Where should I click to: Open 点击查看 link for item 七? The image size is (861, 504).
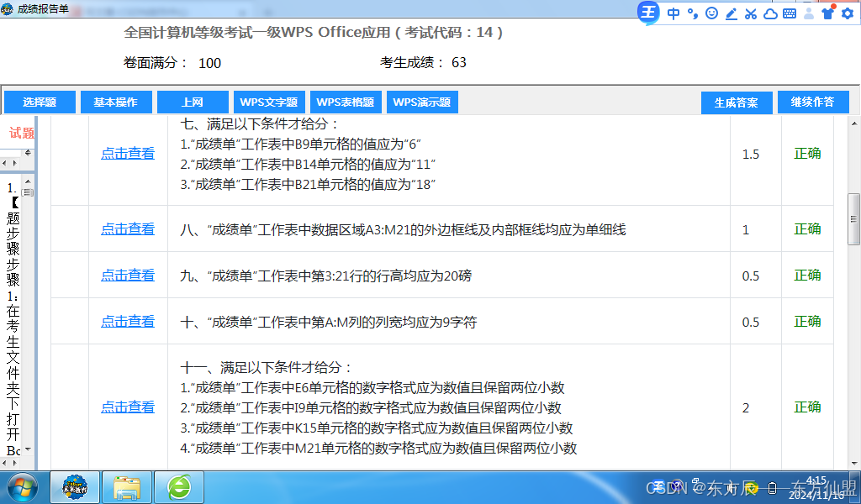[x=128, y=154]
